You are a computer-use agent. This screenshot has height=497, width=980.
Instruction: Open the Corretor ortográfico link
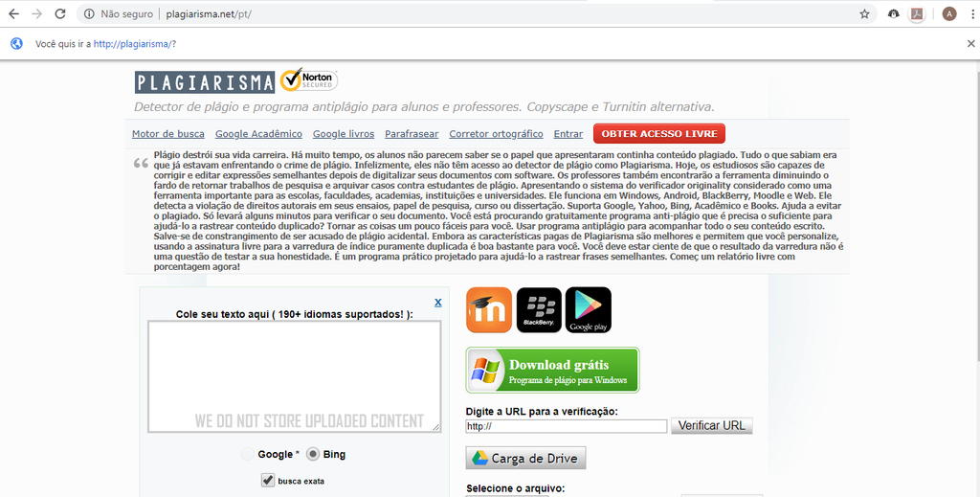point(497,134)
